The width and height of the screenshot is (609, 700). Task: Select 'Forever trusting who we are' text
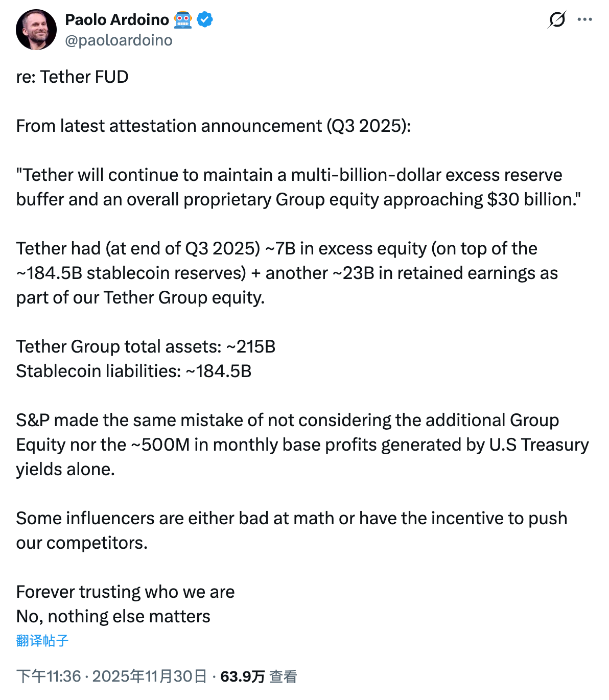[x=125, y=591]
